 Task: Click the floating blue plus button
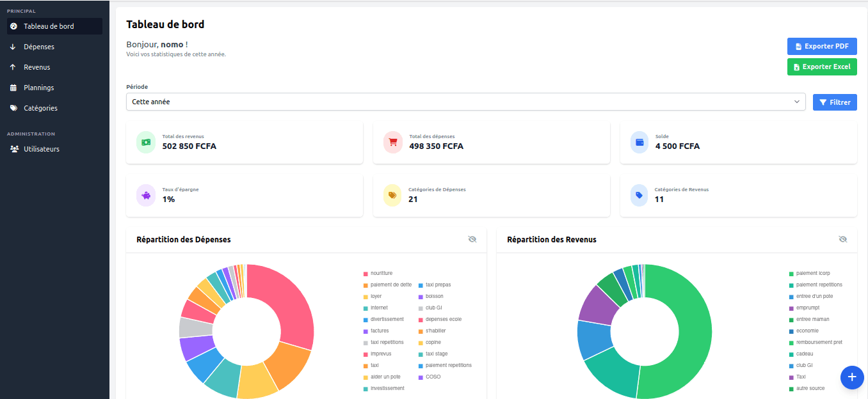tap(852, 377)
